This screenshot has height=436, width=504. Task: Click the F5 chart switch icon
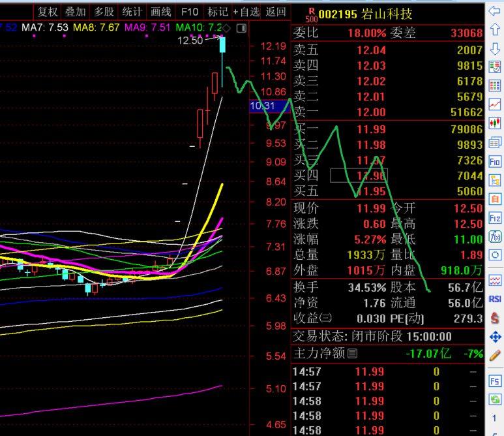coord(495,381)
